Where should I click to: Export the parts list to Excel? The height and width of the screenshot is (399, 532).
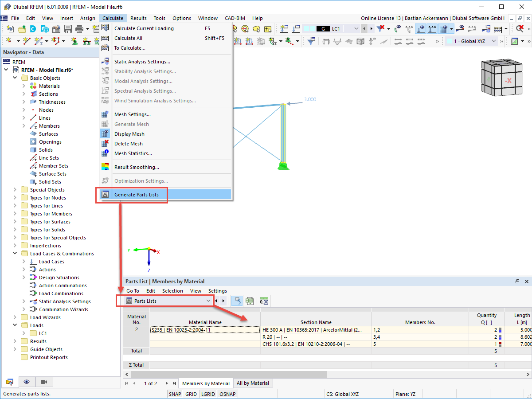tap(250, 301)
